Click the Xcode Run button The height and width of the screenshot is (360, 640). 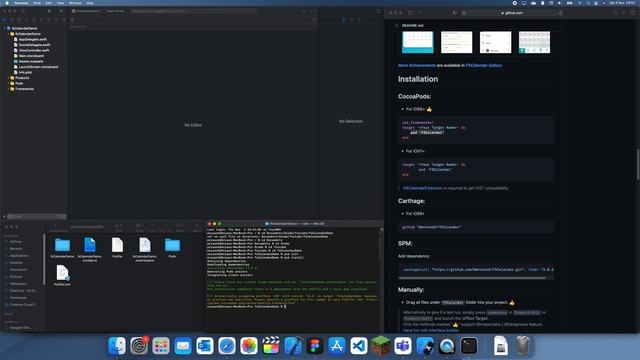click(49, 11)
